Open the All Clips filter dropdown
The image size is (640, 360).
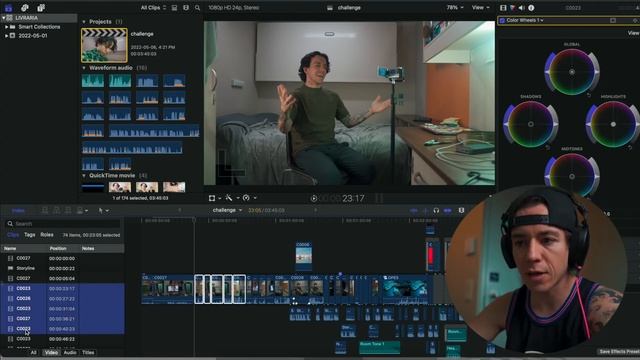coord(153,7)
